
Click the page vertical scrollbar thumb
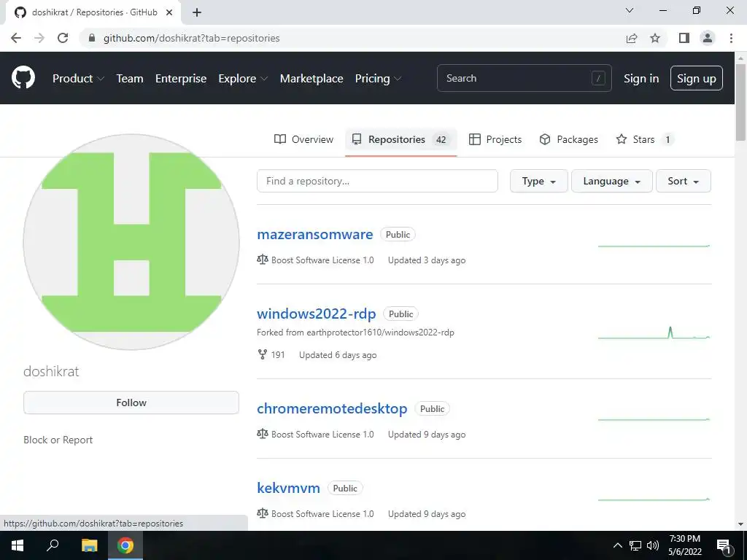[740, 102]
